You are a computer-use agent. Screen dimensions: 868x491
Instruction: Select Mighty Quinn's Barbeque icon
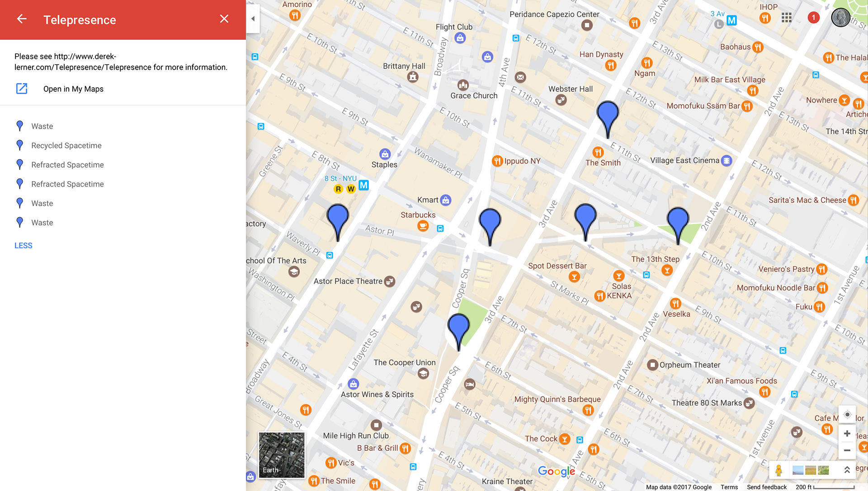[588, 410]
